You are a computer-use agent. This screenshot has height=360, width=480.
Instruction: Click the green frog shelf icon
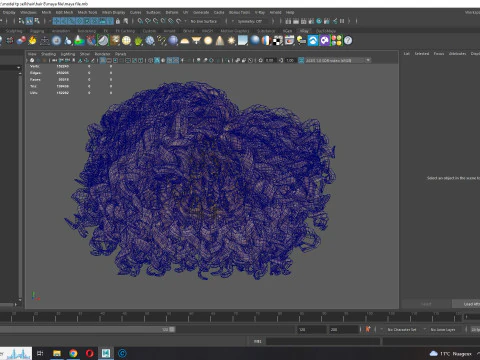[138, 41]
